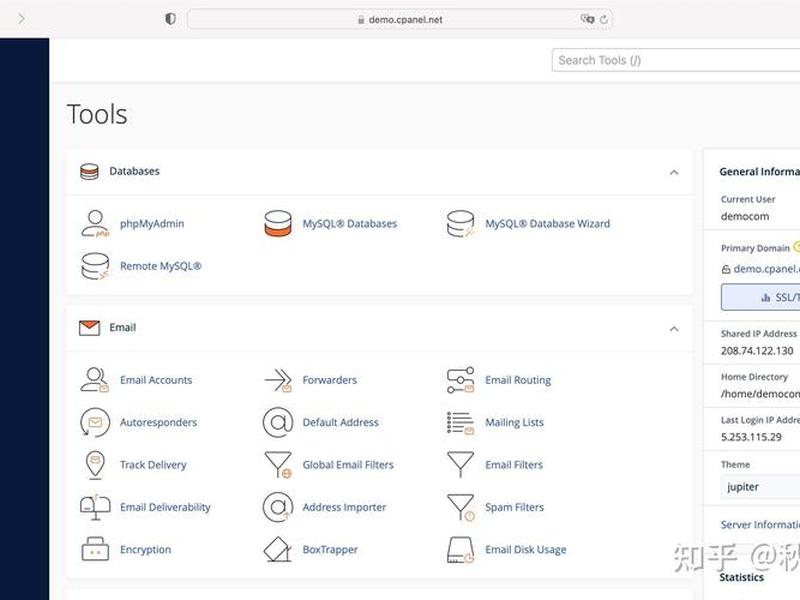Open the Default Address link
This screenshot has height=600, width=800.
point(340,422)
